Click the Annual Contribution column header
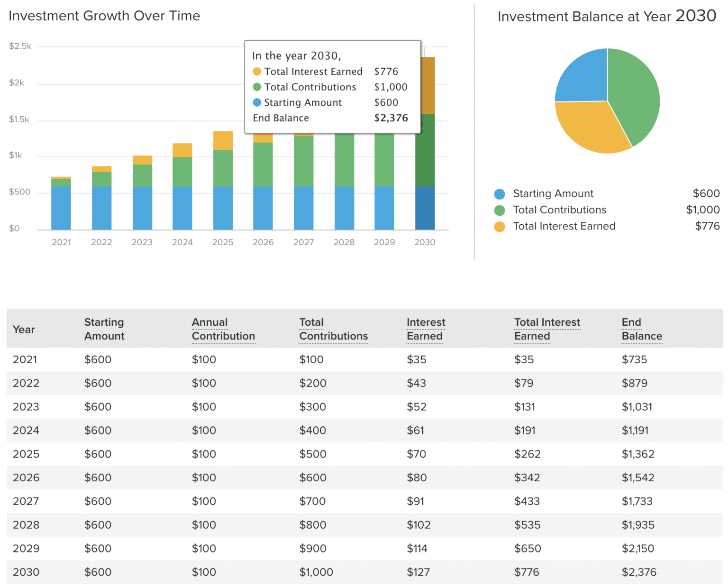The image size is (728, 588). pos(223,329)
